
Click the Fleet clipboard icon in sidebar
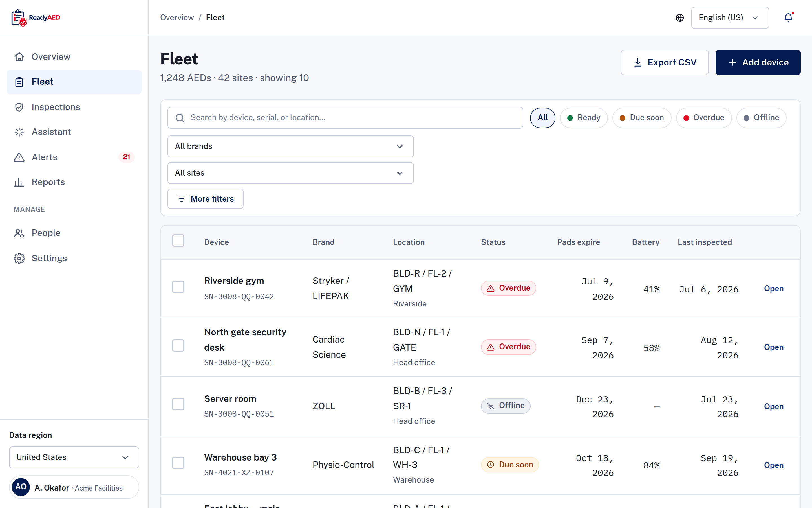[x=19, y=82]
